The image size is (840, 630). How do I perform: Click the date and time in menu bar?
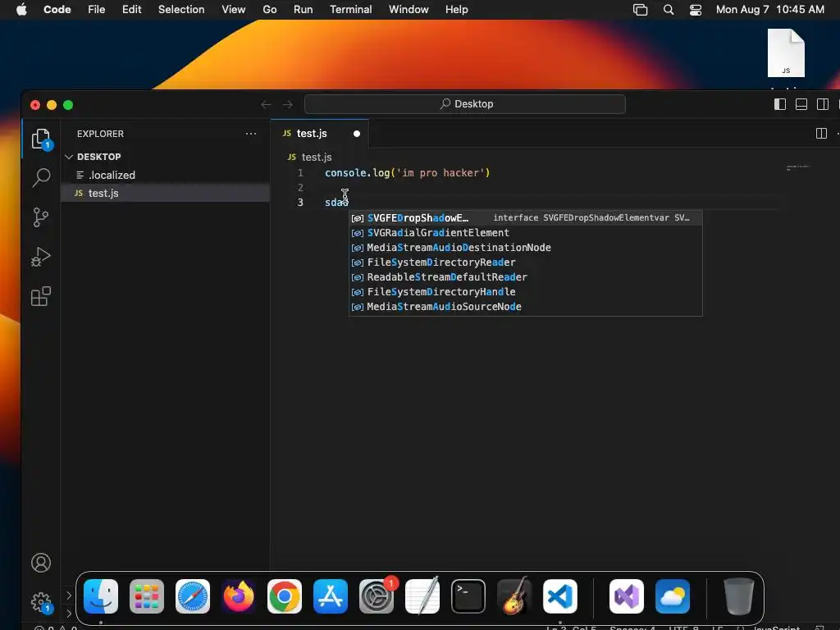click(x=769, y=10)
